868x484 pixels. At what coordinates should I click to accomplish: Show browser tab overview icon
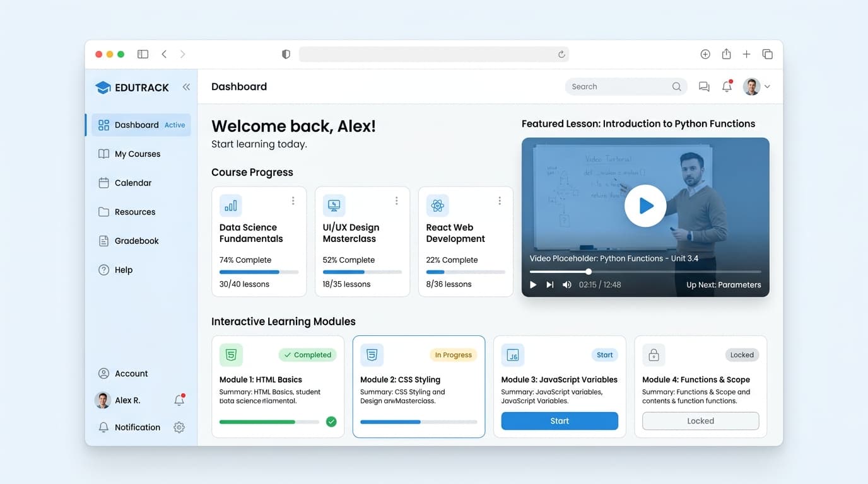click(768, 54)
